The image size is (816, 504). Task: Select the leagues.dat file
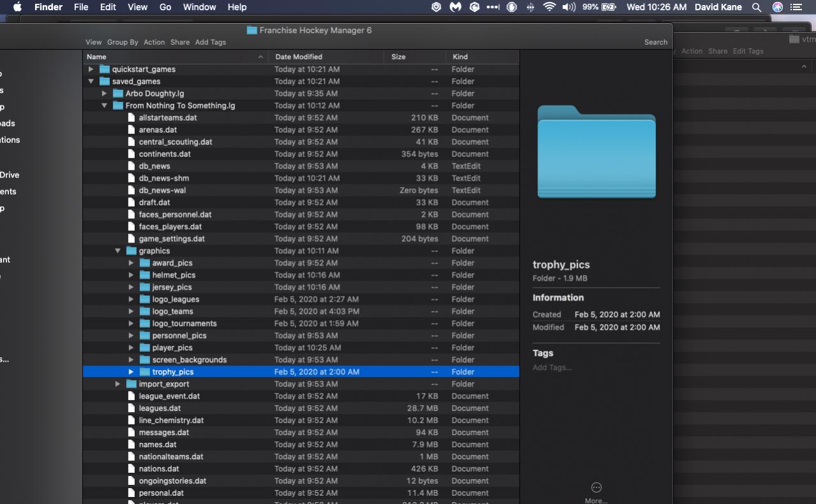pyautogui.click(x=160, y=408)
